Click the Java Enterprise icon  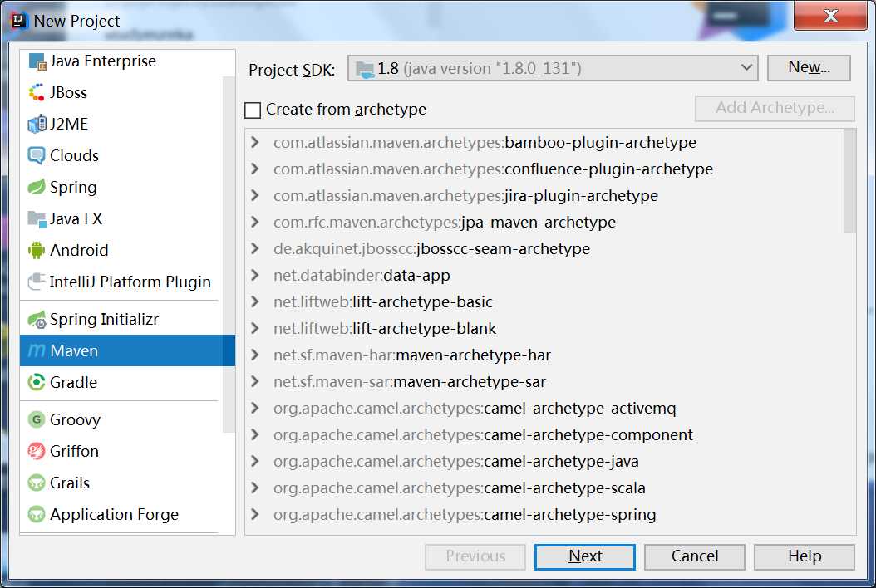(x=37, y=61)
